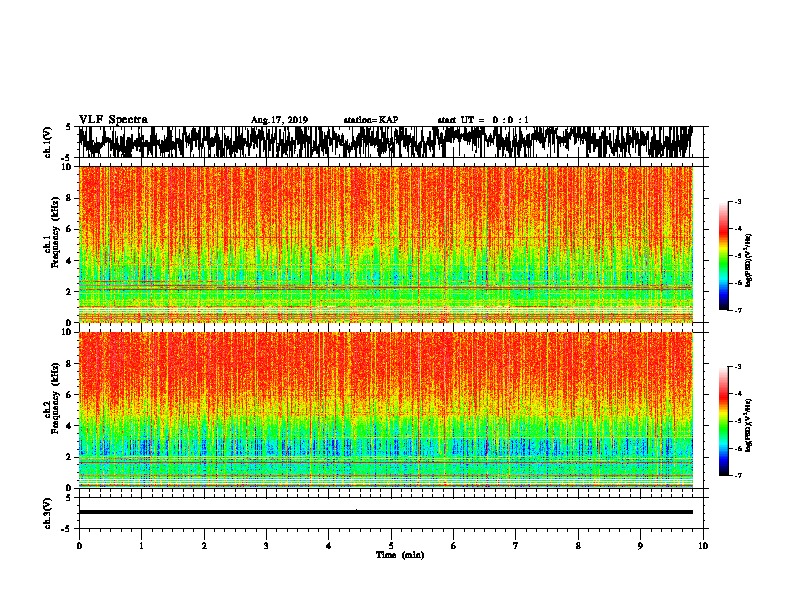Click tick label "8" on the Time axis

click(578, 546)
